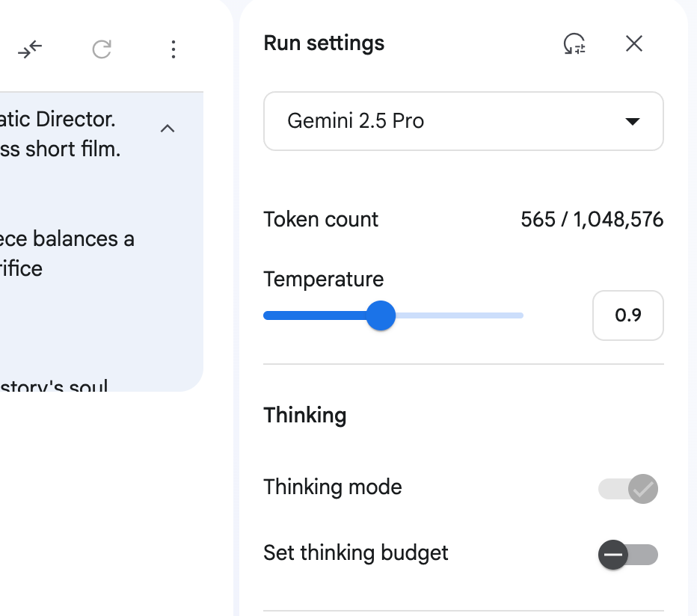
Task: Click the Temperature value field 0.9
Action: point(628,315)
